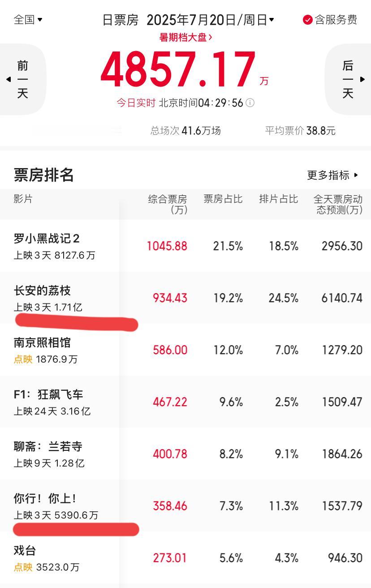Expand the date picker 2025年7月20日
Viewport: 371px width, 588px height.
[x=210, y=20]
